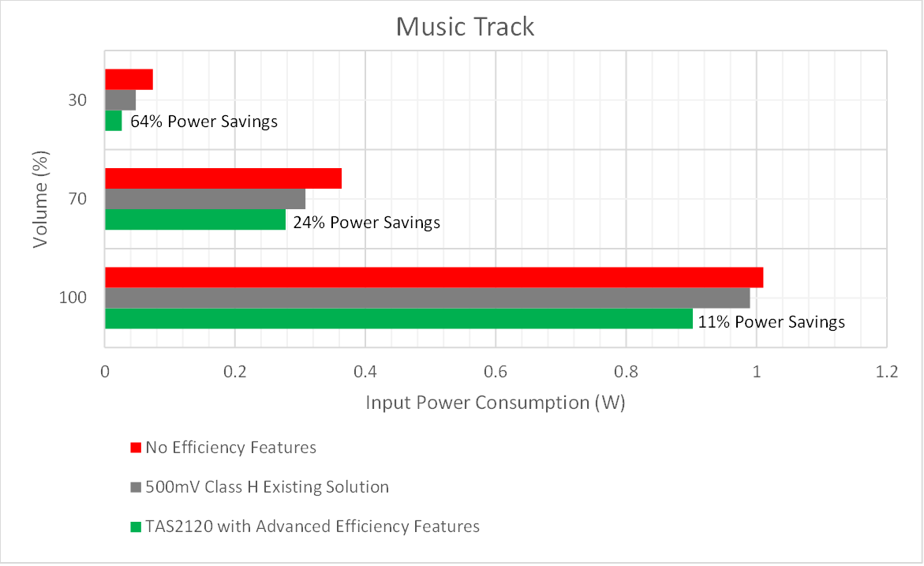
Task: Click the green bar at volume 100
Action: point(398,318)
